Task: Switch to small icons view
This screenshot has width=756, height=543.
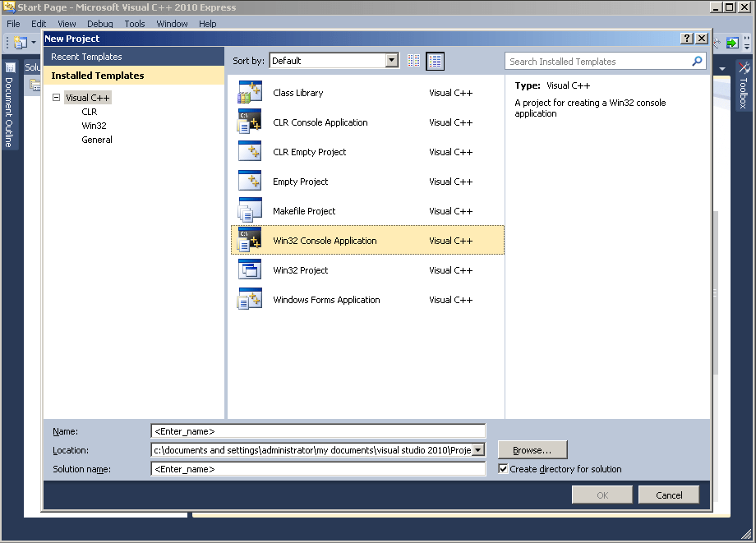Action: pos(413,61)
